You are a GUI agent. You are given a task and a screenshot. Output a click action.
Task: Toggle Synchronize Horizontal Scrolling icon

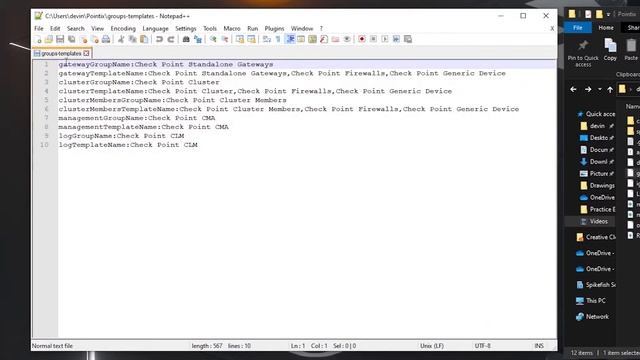tap(251, 39)
